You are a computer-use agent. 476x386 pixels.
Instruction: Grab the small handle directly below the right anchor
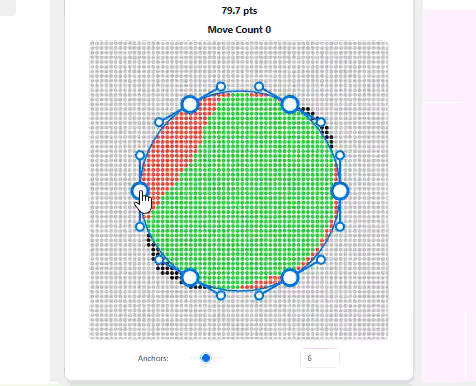click(x=340, y=227)
